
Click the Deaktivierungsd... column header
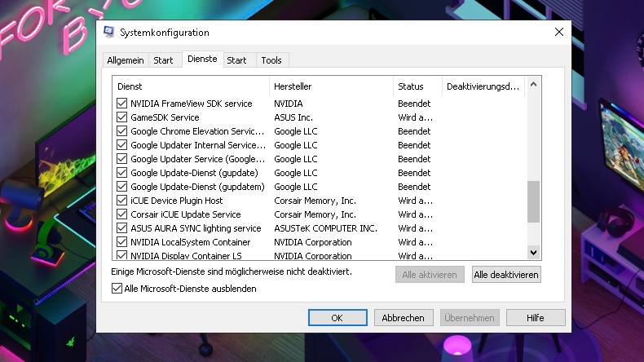483,86
